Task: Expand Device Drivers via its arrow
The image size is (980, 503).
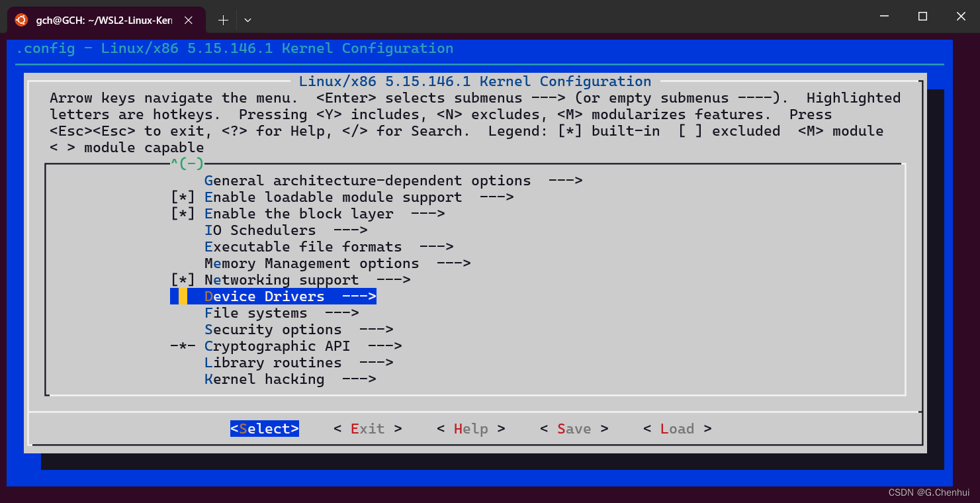Action: (x=359, y=297)
